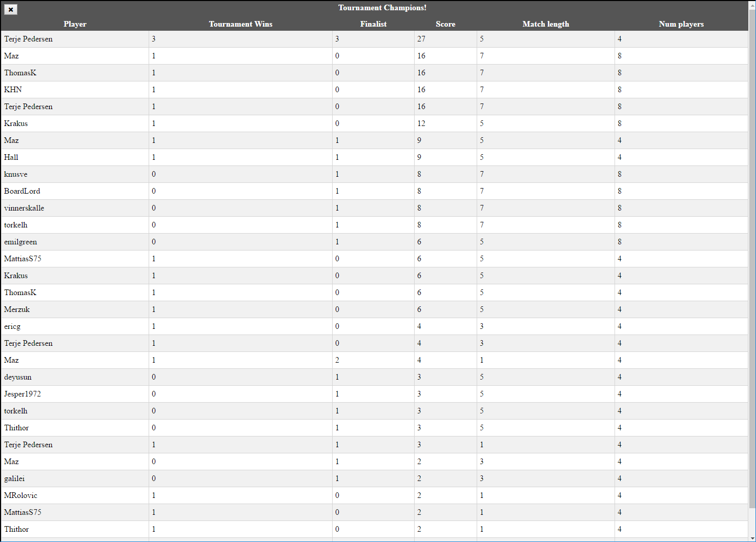756x542 pixels.
Task: Click the player name BoardLord
Action: coord(22,191)
